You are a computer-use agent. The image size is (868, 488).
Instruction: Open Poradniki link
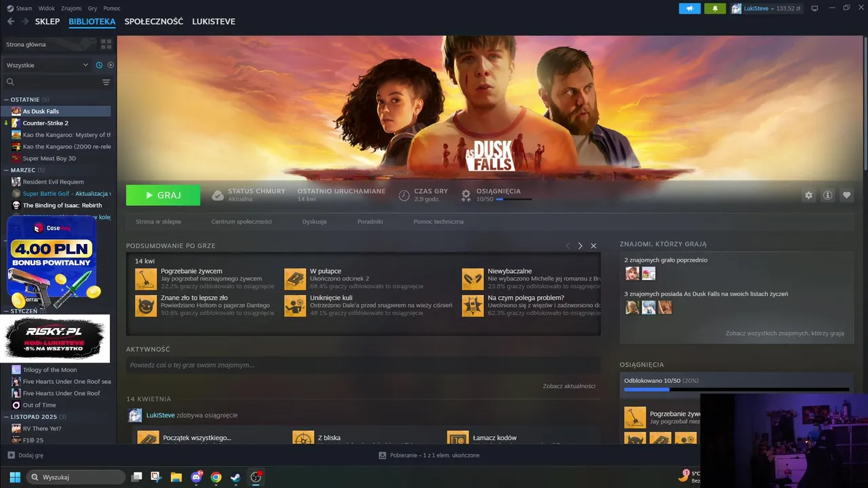370,222
